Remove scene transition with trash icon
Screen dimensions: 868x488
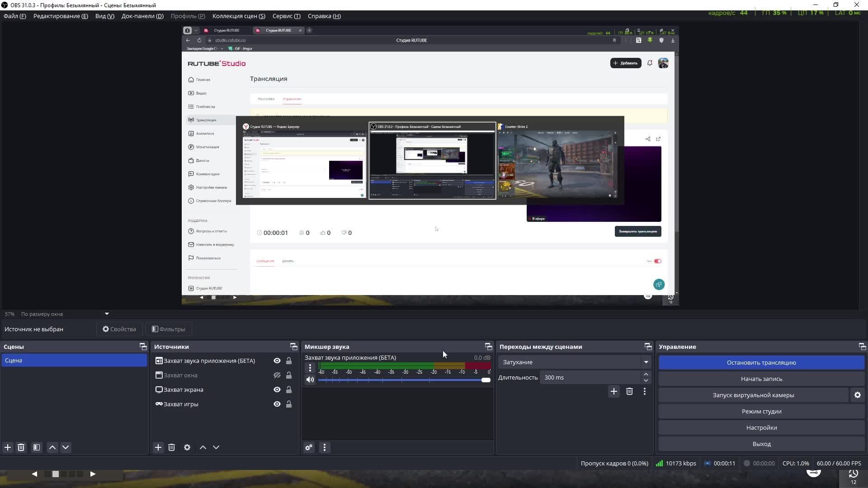tap(629, 391)
